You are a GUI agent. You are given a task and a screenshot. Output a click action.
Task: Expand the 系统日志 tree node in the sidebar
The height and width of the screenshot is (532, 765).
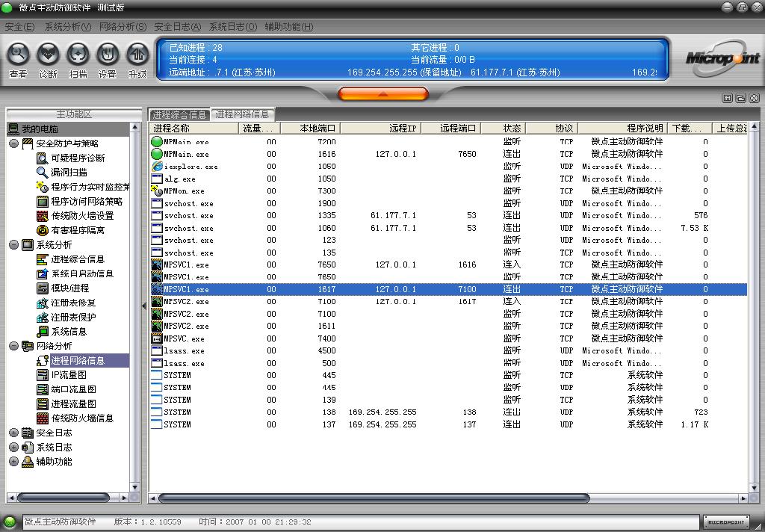13,447
